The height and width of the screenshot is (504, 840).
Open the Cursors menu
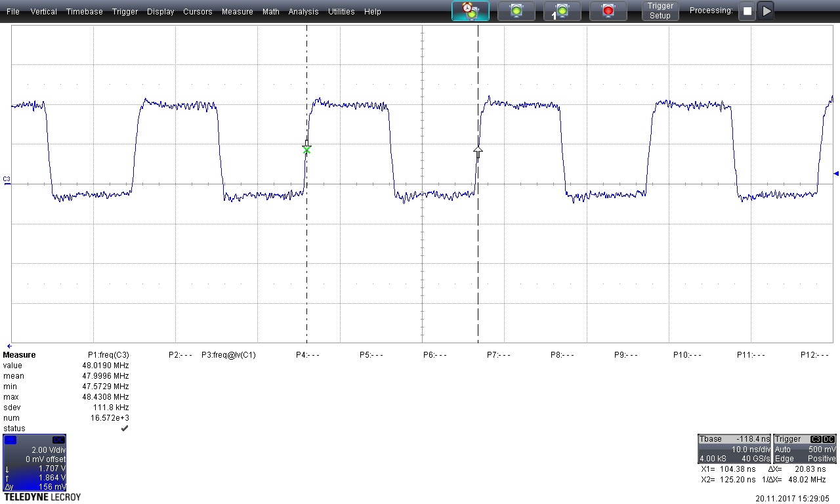click(198, 11)
